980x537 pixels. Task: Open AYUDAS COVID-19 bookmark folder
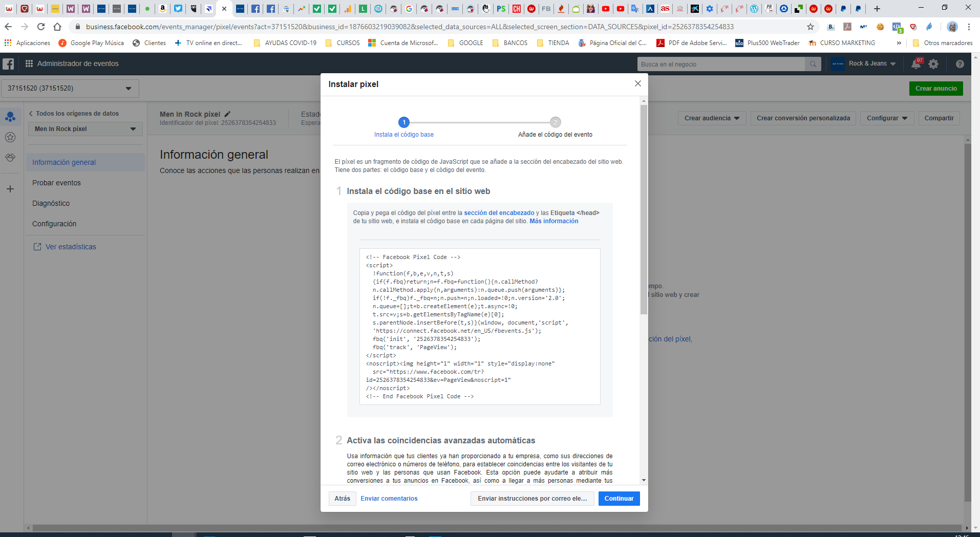pyautogui.click(x=285, y=43)
